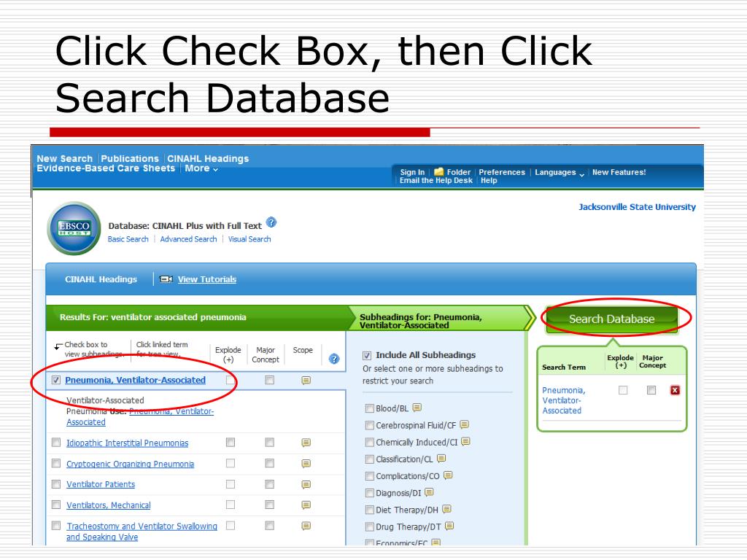Open the New Features! link

tap(619, 172)
